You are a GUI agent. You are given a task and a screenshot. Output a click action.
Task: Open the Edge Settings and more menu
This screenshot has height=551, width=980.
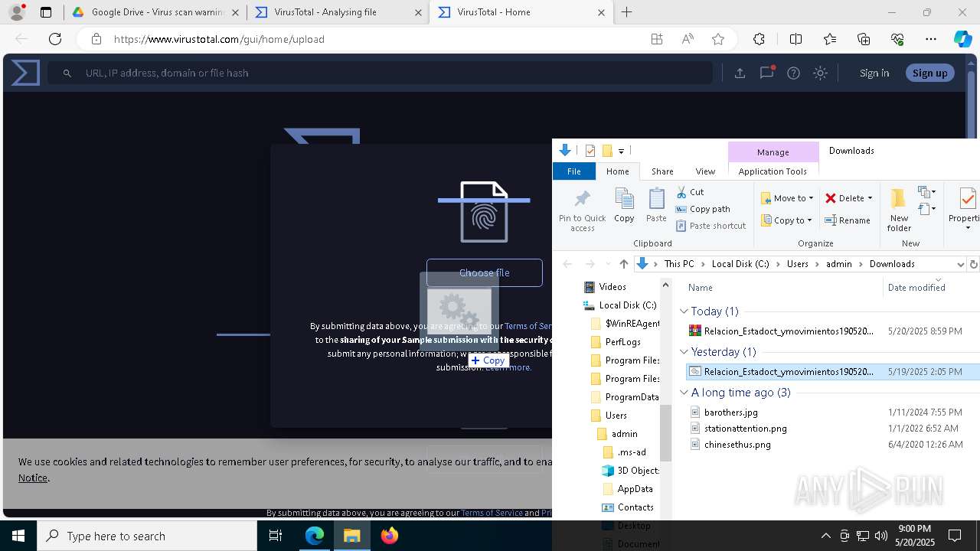[931, 39]
